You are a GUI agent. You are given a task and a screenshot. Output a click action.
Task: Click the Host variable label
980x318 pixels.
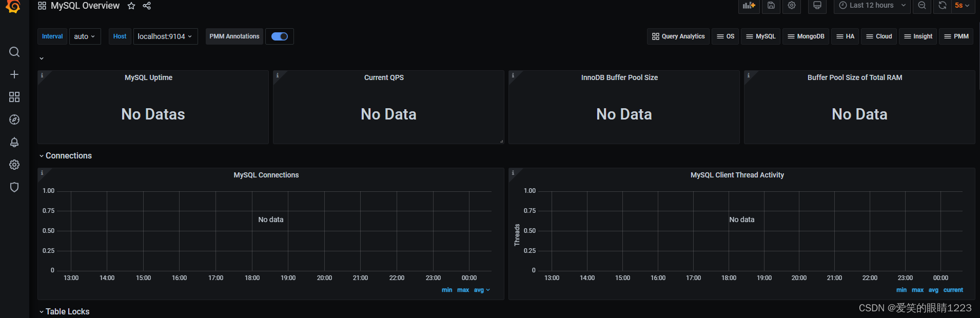tap(120, 36)
